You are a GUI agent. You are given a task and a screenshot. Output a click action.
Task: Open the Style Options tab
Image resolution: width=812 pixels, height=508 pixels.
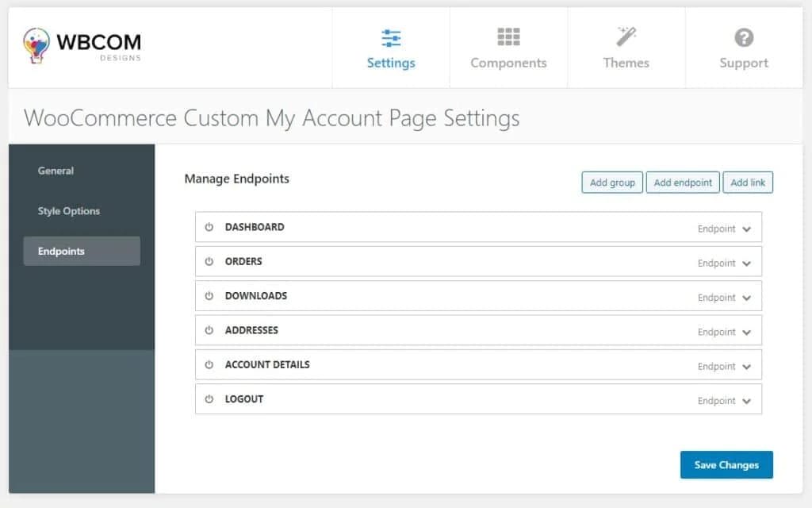coord(69,211)
